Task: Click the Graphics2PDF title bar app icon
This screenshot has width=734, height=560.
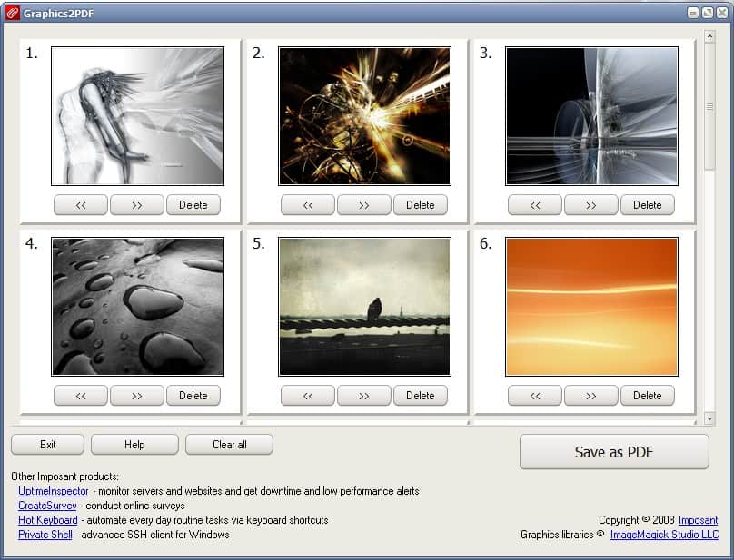Action: (13, 13)
